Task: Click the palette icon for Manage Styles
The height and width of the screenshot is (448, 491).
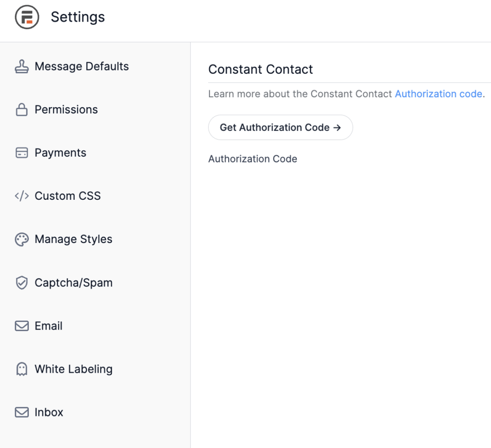Action: 22,240
